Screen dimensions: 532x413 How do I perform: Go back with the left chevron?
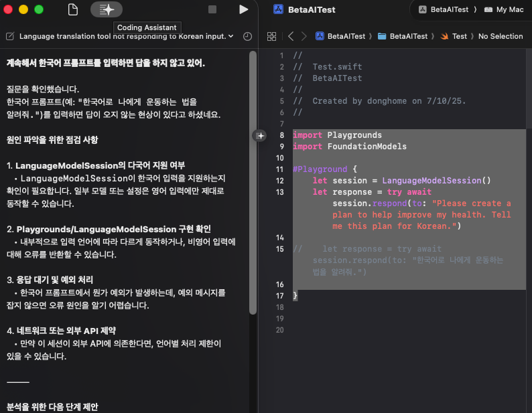291,36
